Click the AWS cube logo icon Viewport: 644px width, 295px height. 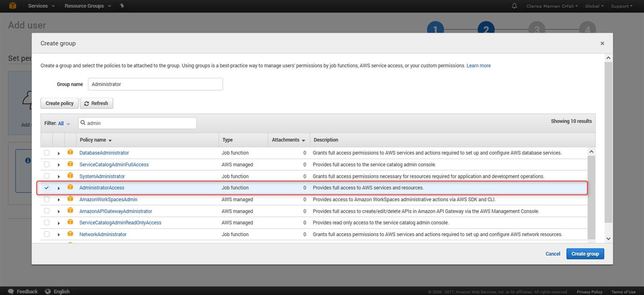click(12, 6)
